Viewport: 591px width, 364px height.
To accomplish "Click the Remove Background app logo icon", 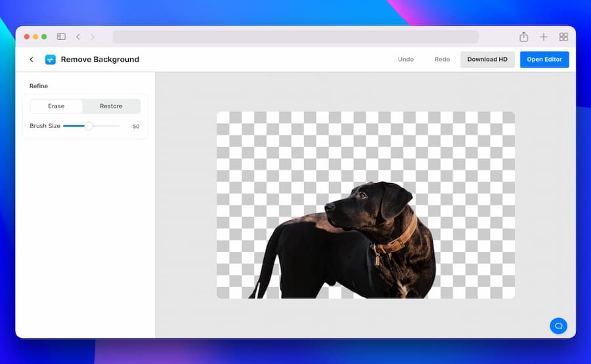I will click(x=50, y=60).
